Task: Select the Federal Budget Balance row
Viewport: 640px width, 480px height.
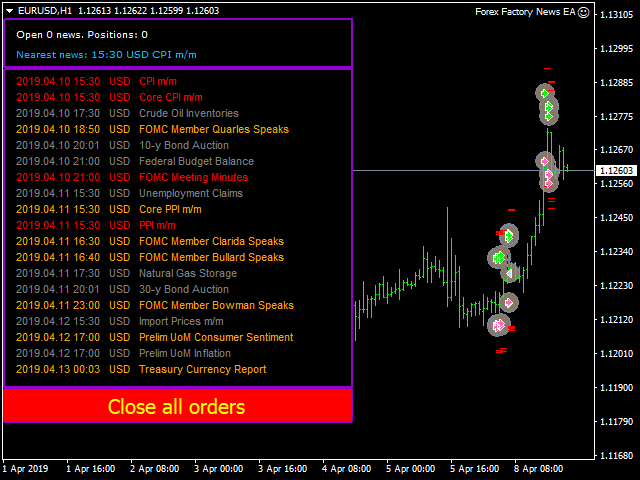Action: click(135, 161)
